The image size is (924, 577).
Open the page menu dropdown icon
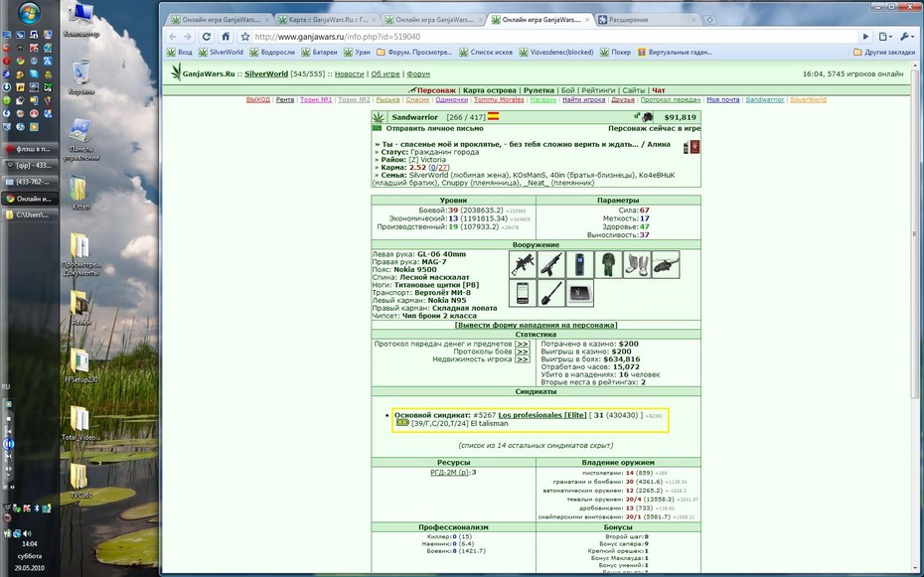[885, 37]
